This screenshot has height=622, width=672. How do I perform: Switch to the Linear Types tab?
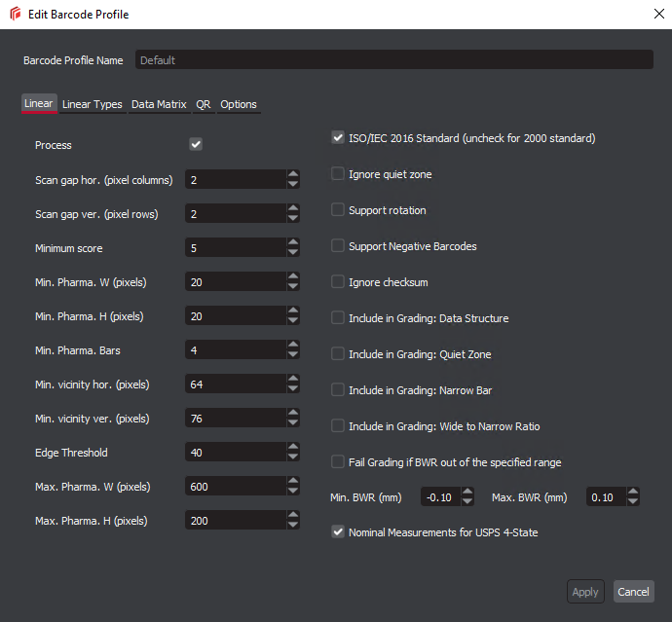tap(93, 104)
